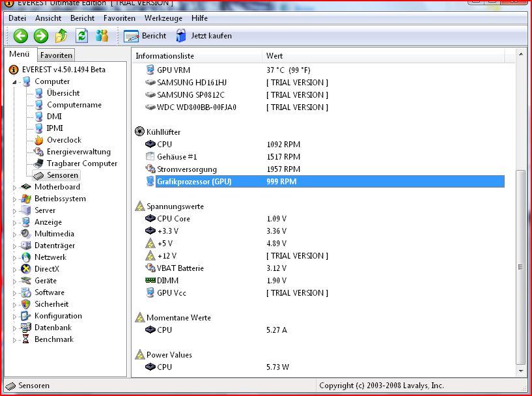The image size is (532, 396).
Task: Select Computername in the tree
Action: (74, 105)
